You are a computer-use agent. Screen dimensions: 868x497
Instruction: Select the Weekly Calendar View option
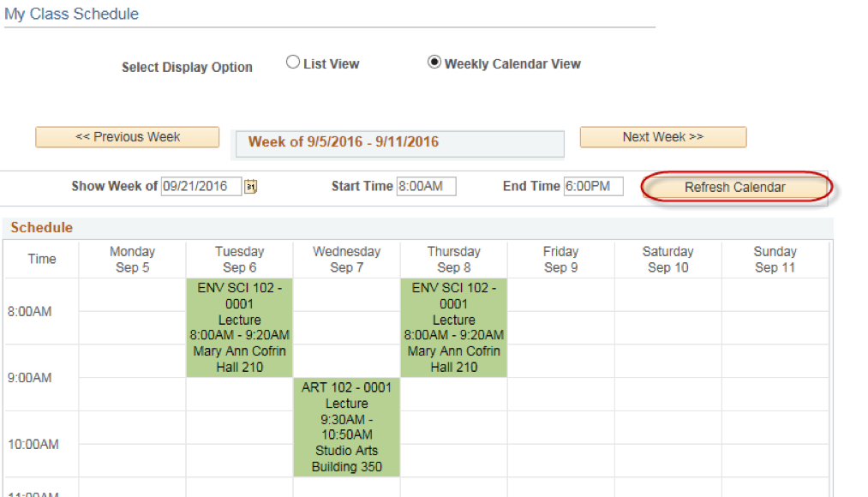[x=434, y=63]
